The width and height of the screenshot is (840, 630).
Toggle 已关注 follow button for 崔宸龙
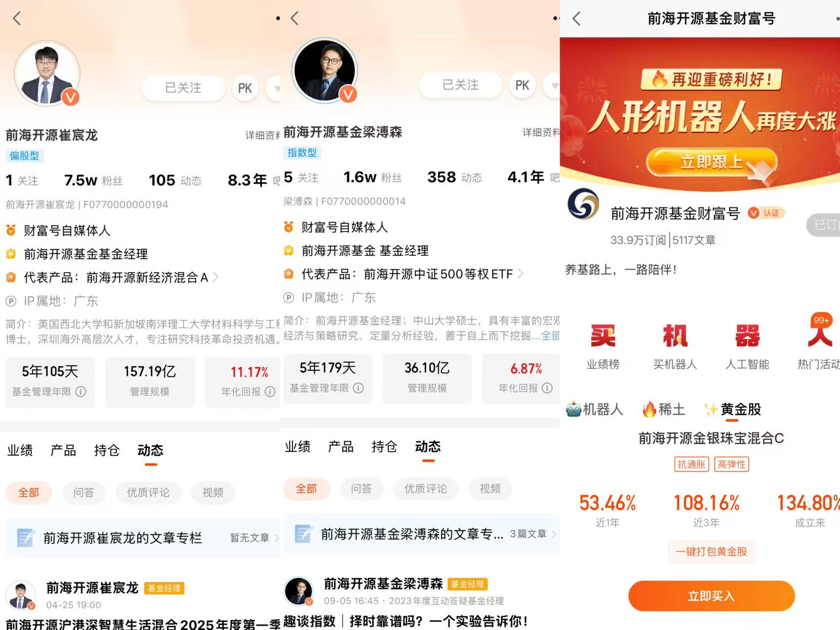183,88
